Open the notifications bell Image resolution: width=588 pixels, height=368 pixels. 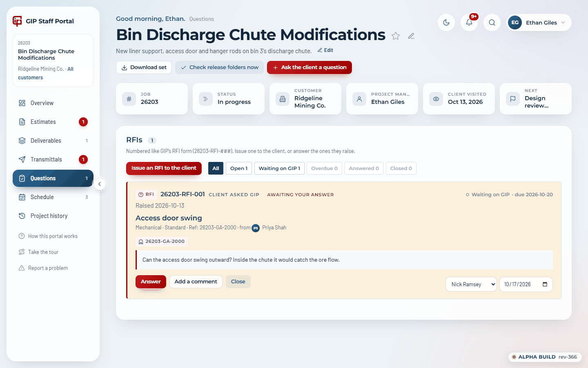point(469,22)
